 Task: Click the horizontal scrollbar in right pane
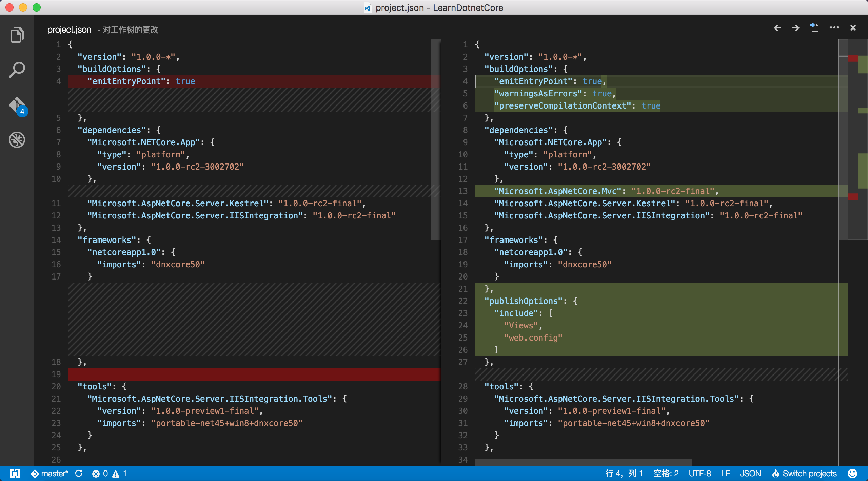click(583, 463)
